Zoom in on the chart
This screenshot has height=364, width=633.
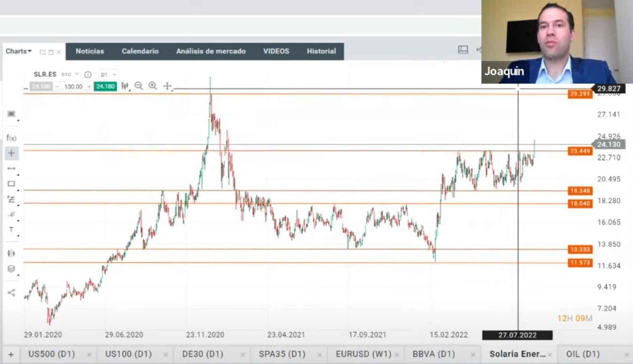pyautogui.click(x=153, y=86)
